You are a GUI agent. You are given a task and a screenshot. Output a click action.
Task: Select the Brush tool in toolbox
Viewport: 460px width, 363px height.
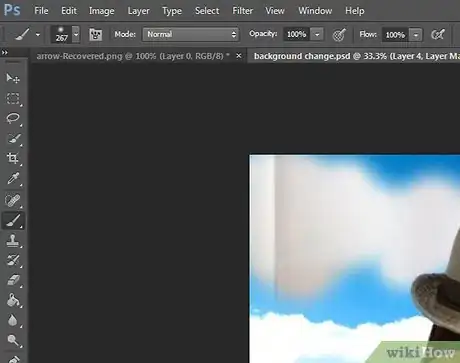click(x=13, y=221)
